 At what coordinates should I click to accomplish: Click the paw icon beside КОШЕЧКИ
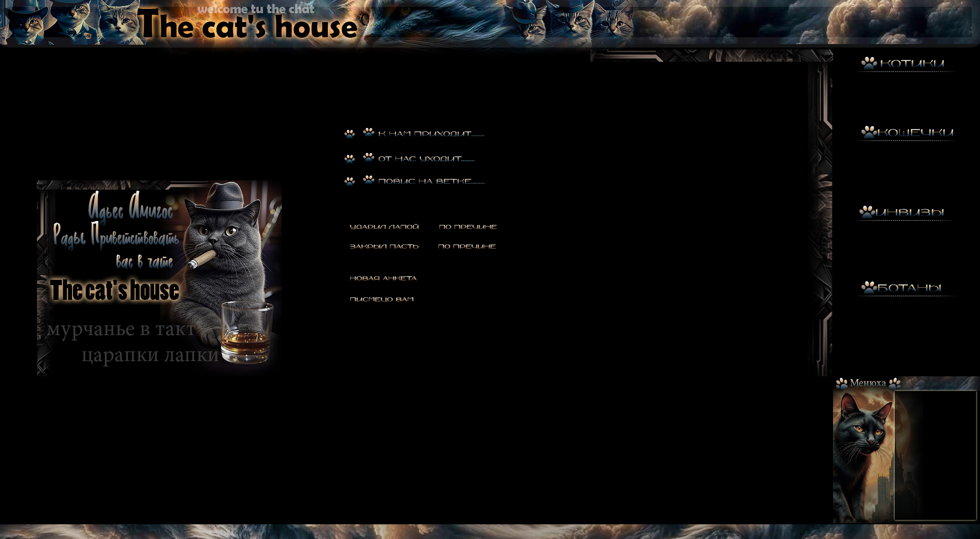(869, 132)
